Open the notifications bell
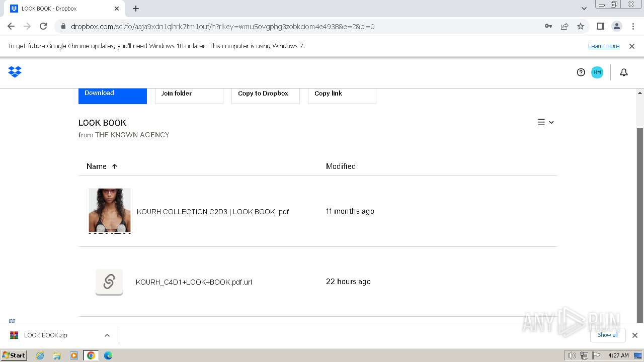This screenshot has height=362, width=644. click(x=623, y=72)
